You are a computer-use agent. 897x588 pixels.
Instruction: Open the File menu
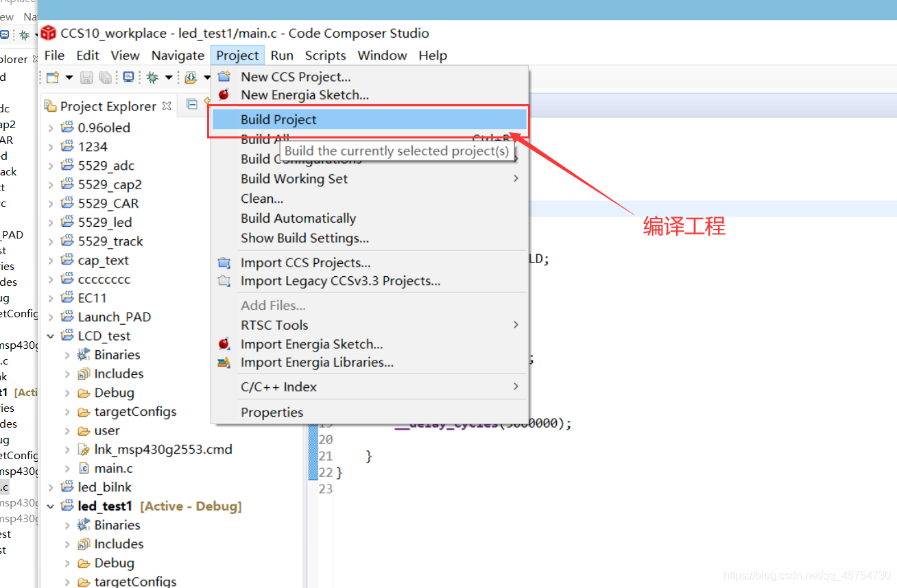54,56
